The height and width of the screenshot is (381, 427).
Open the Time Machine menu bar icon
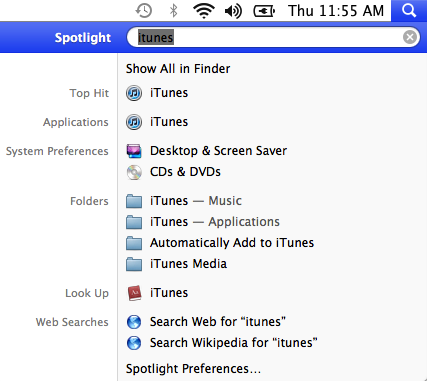pos(144,11)
